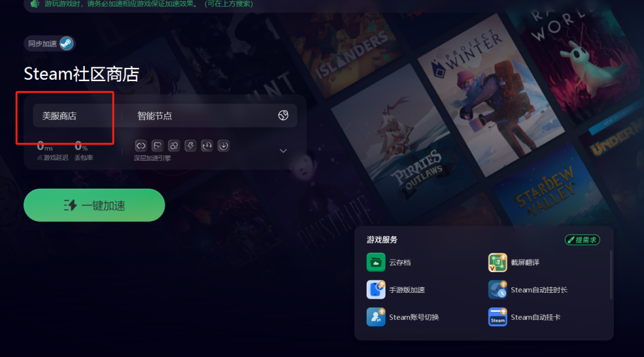Viewport: 644px width, 357px height.
Task: Click the speed gauge engine icon
Action: coord(207,146)
